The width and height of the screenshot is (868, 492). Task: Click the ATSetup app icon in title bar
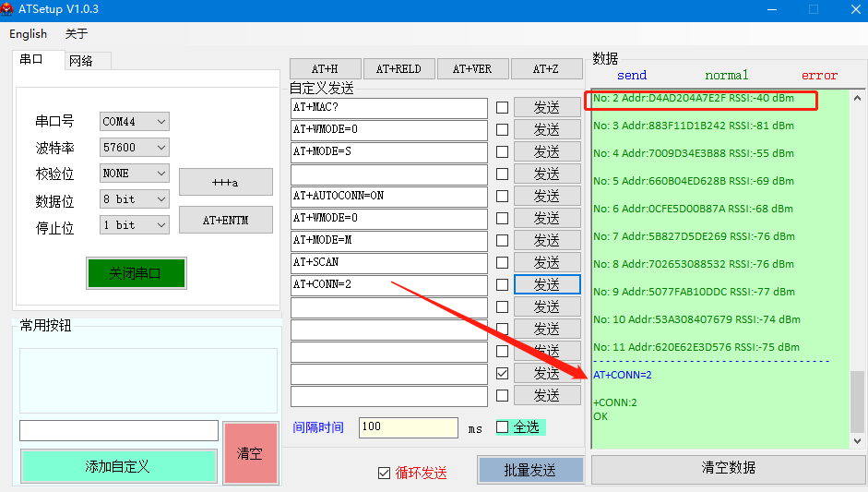coord(10,9)
